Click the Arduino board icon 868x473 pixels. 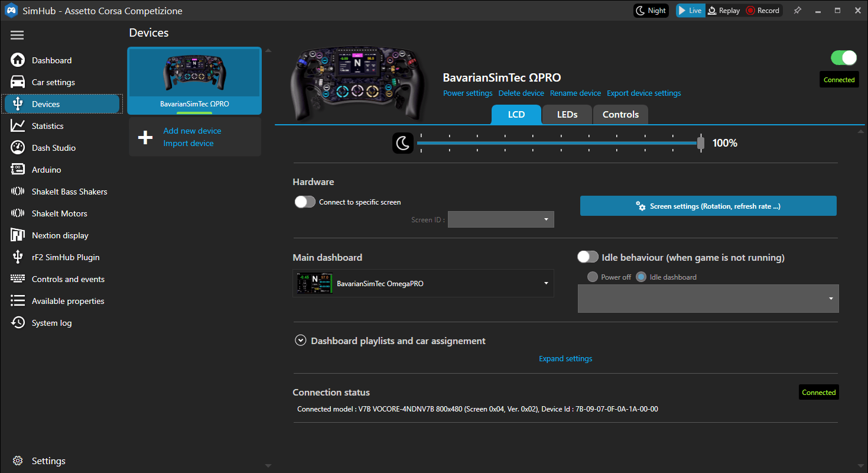[x=18, y=170]
